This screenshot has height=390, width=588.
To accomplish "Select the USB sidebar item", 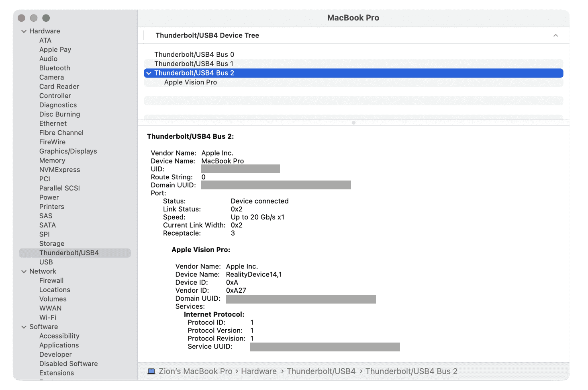I will tap(46, 262).
